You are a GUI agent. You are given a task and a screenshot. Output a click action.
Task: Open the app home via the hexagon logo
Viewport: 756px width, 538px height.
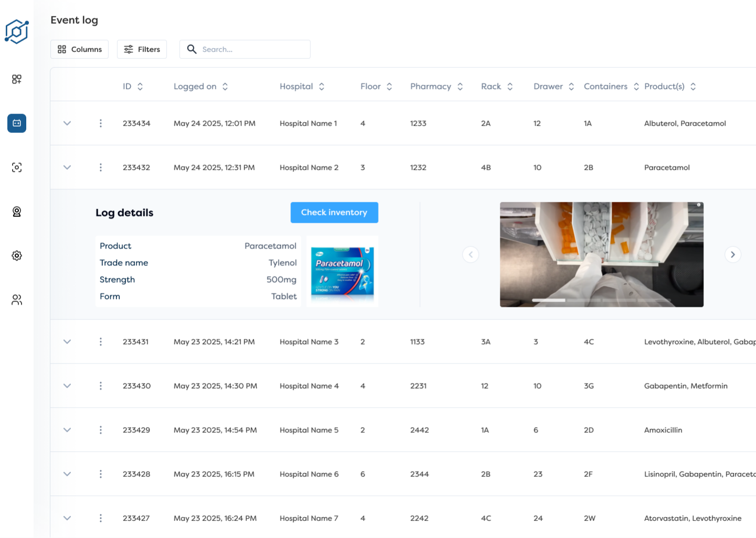[x=16, y=32]
